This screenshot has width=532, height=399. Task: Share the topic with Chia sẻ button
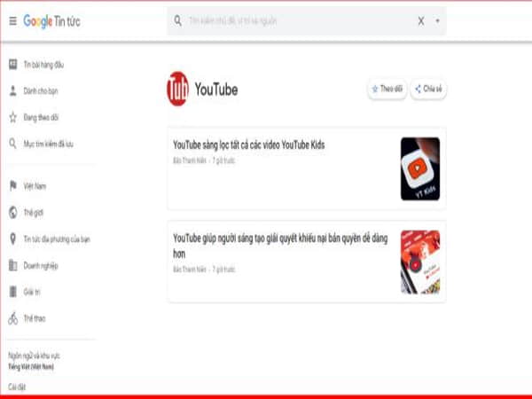click(428, 89)
